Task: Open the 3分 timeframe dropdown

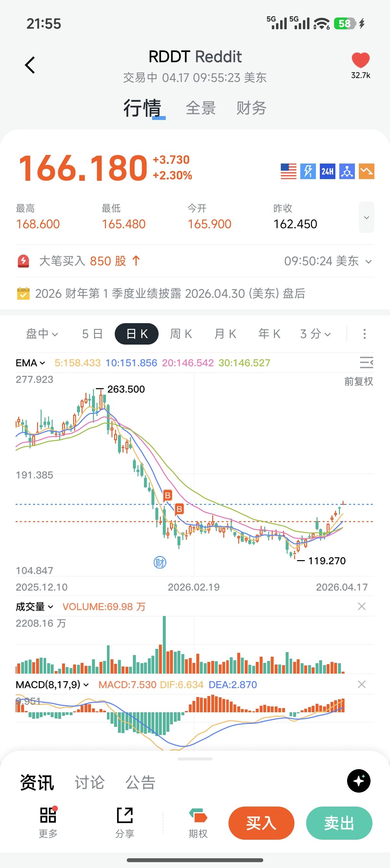Action: click(315, 334)
